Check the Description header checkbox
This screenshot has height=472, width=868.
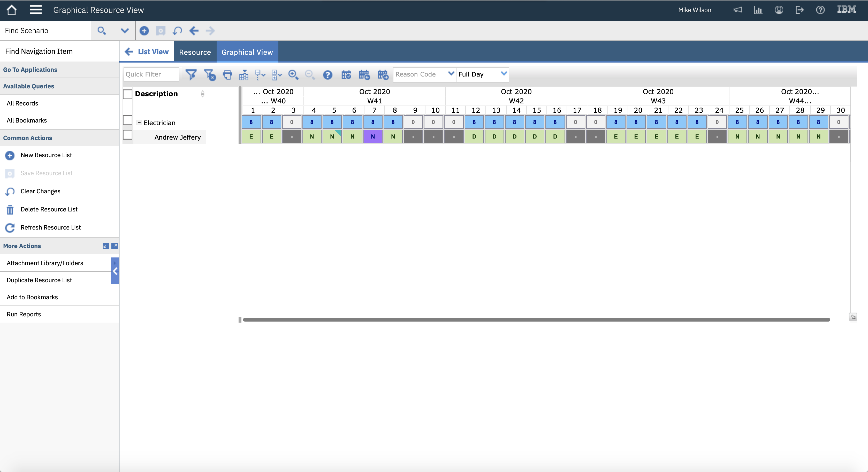(128, 94)
